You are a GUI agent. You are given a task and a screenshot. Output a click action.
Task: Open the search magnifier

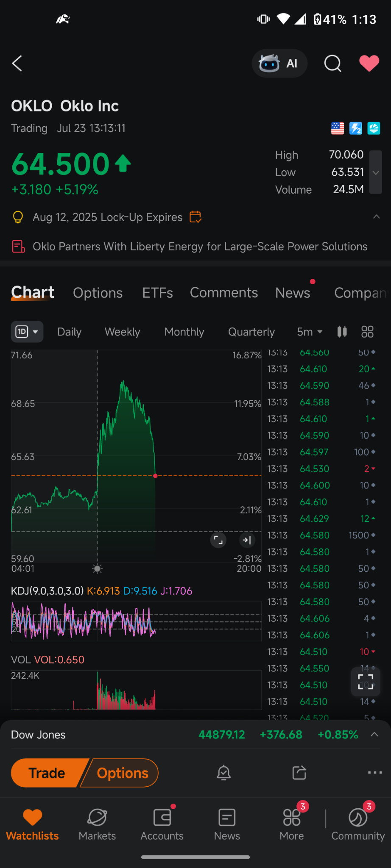(332, 64)
